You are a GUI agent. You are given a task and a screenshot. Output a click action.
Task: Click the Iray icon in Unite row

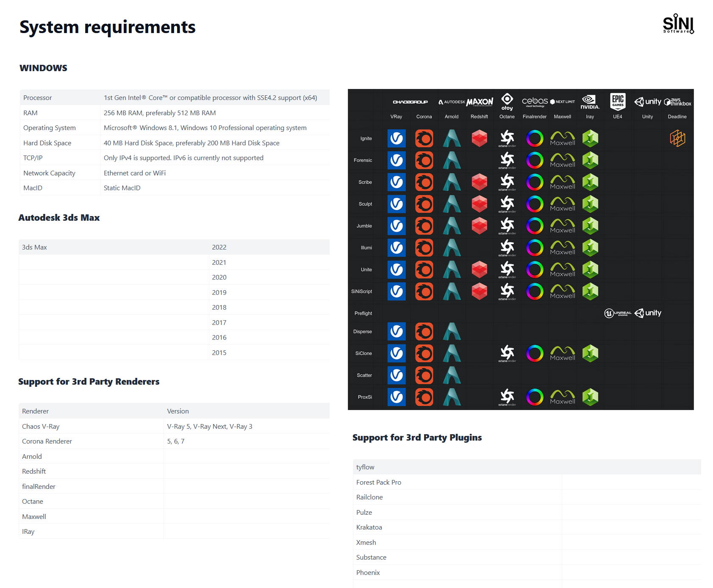[590, 269]
